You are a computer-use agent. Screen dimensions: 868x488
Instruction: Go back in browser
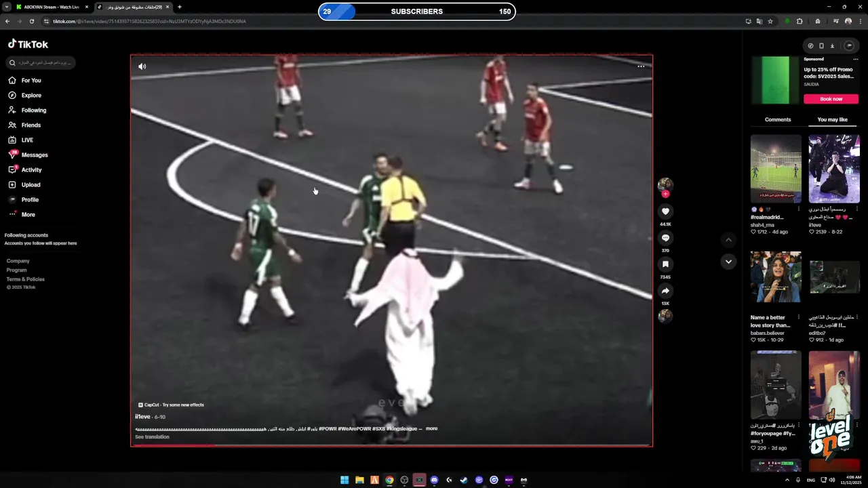(7, 21)
